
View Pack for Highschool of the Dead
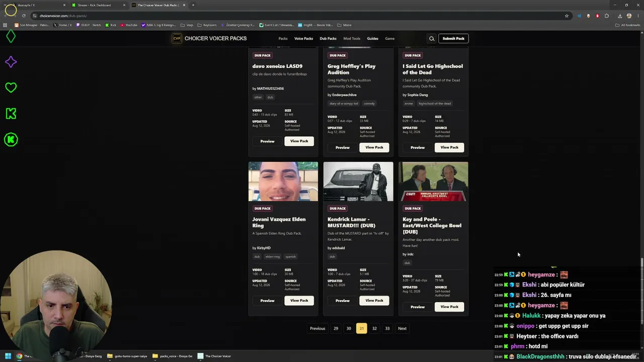[x=449, y=147]
